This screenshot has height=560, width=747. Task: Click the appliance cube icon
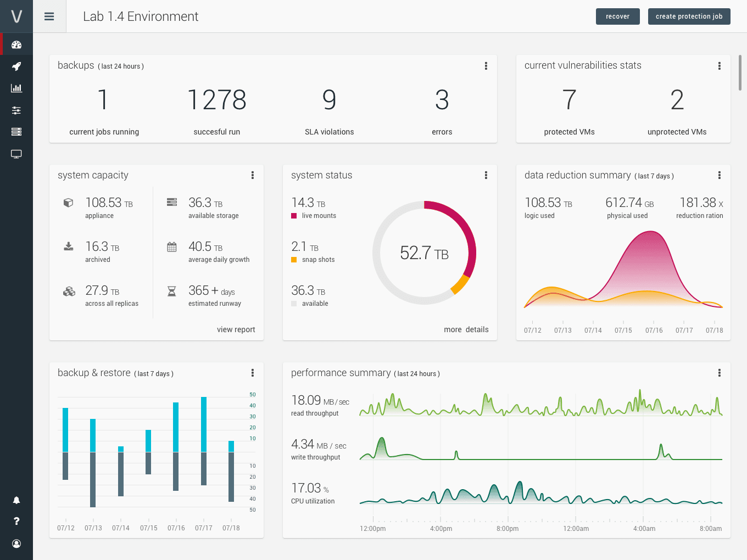(x=69, y=203)
